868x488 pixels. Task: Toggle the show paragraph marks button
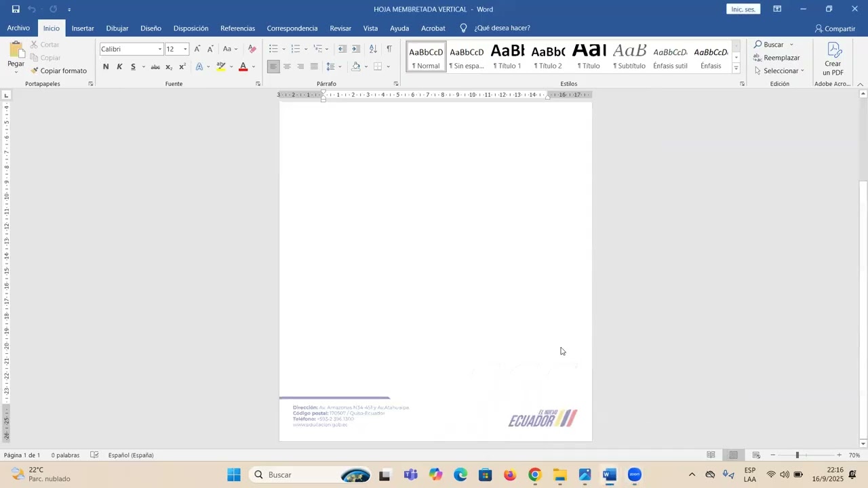[x=389, y=49]
